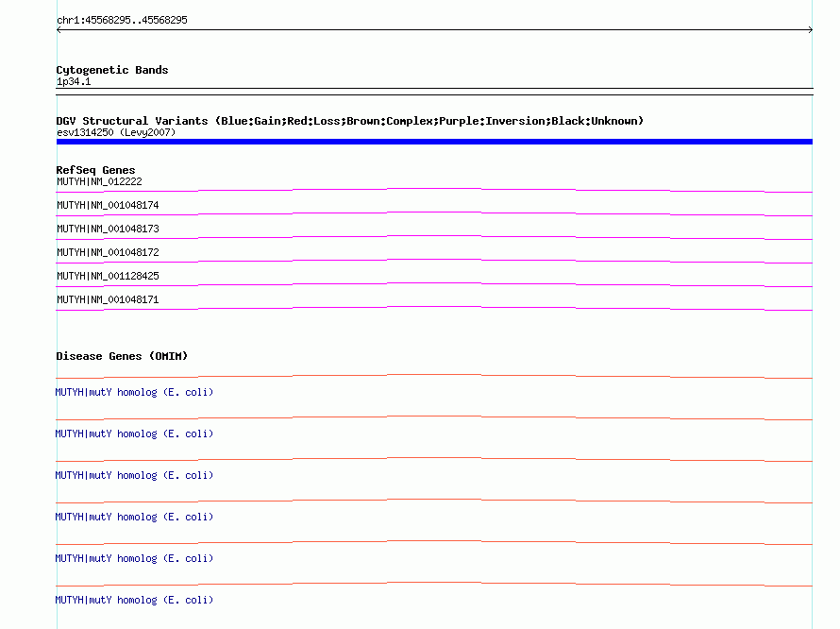Open the second MUTYH|mutY homolog OMIM link
This screenshot has width=840, height=629.
[134, 433]
